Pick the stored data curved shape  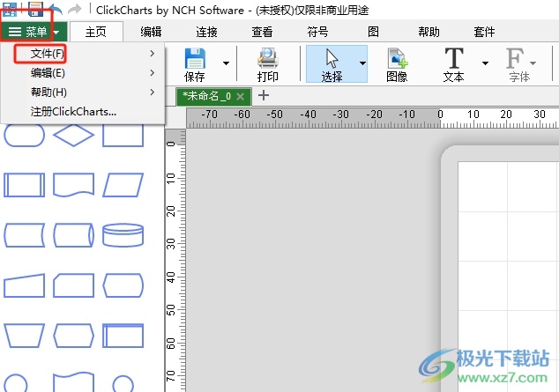24,235
